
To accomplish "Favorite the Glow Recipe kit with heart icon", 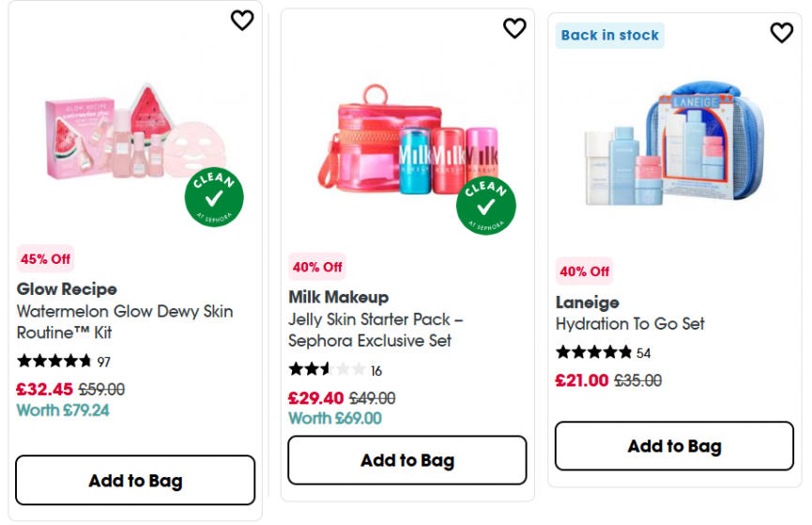I will pyautogui.click(x=242, y=20).
